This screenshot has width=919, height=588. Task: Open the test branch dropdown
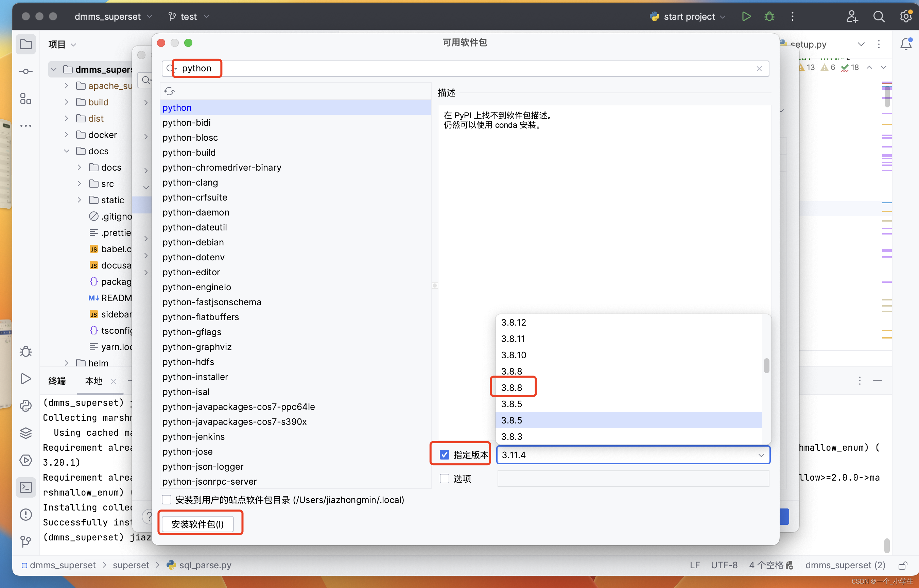189,16
